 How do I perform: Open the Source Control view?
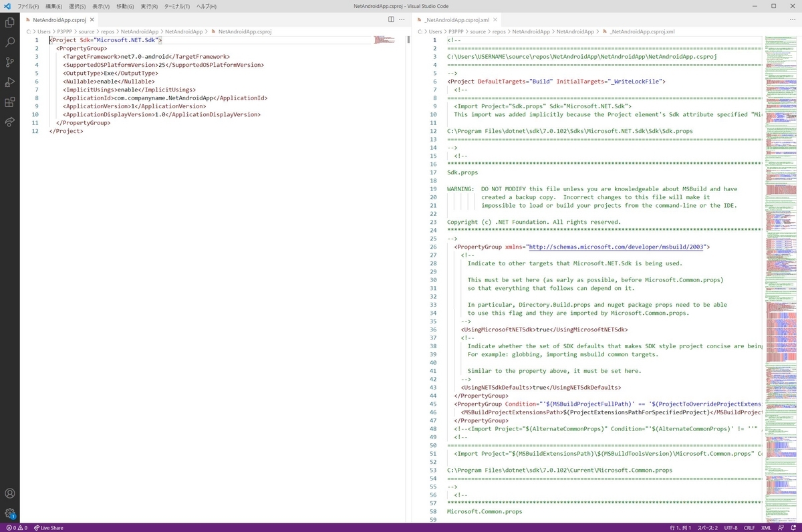[10, 62]
